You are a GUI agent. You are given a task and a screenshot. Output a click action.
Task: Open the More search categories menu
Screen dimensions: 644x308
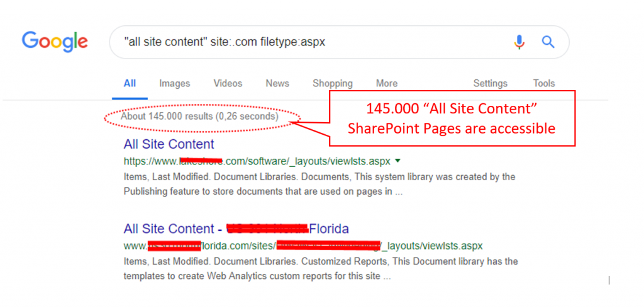(x=387, y=84)
